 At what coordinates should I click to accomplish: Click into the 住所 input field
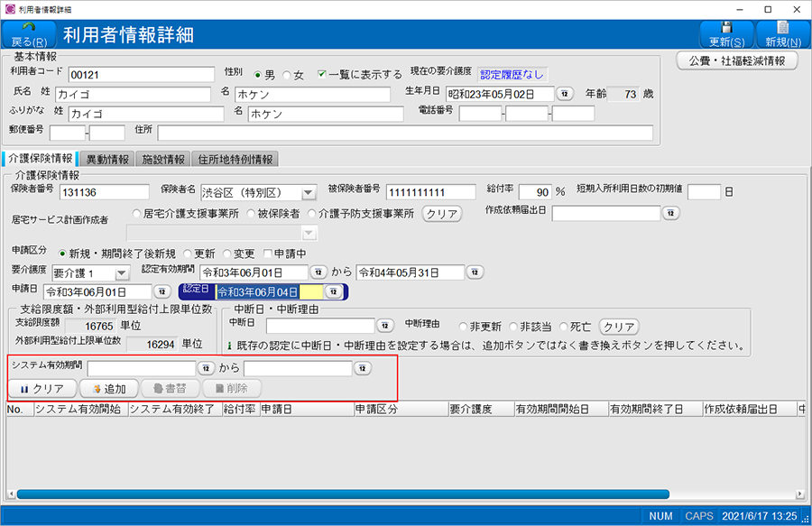coord(404,133)
